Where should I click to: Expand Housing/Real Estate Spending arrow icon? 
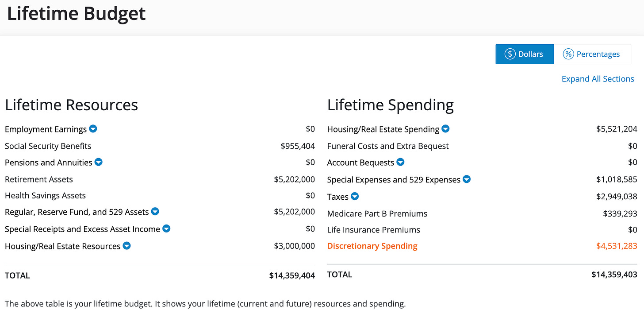tap(445, 129)
